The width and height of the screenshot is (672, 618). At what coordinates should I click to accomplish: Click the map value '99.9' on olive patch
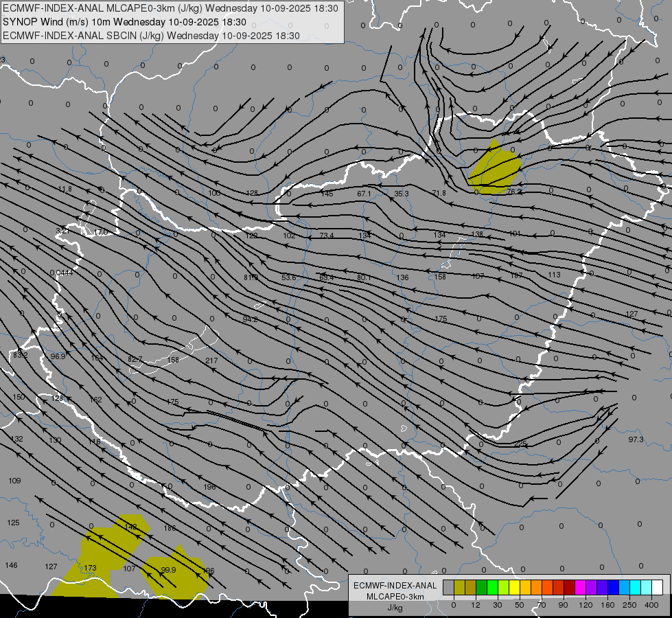[168, 570]
